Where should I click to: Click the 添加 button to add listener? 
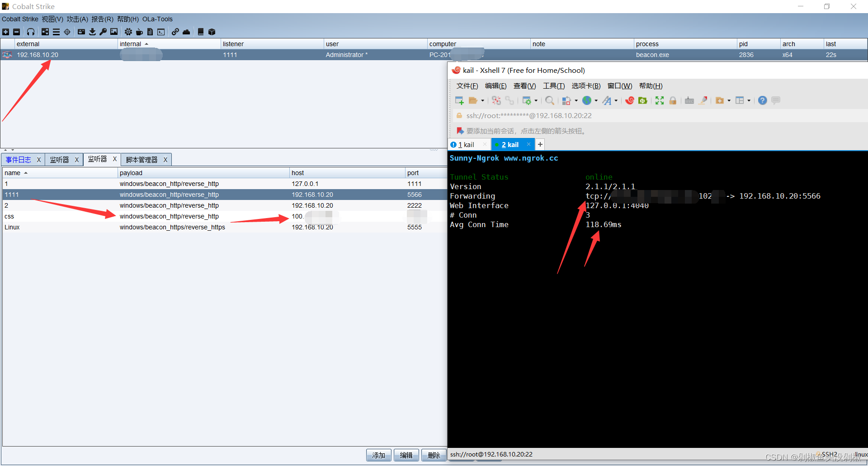[x=379, y=455]
